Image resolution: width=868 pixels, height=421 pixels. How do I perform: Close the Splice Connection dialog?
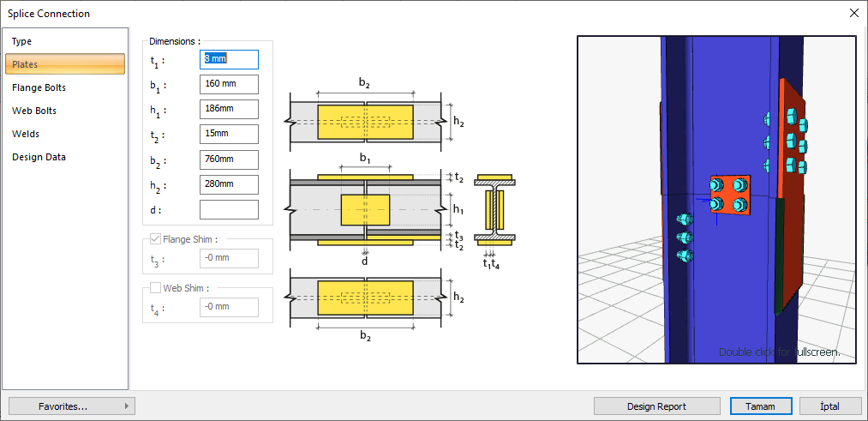click(x=853, y=13)
